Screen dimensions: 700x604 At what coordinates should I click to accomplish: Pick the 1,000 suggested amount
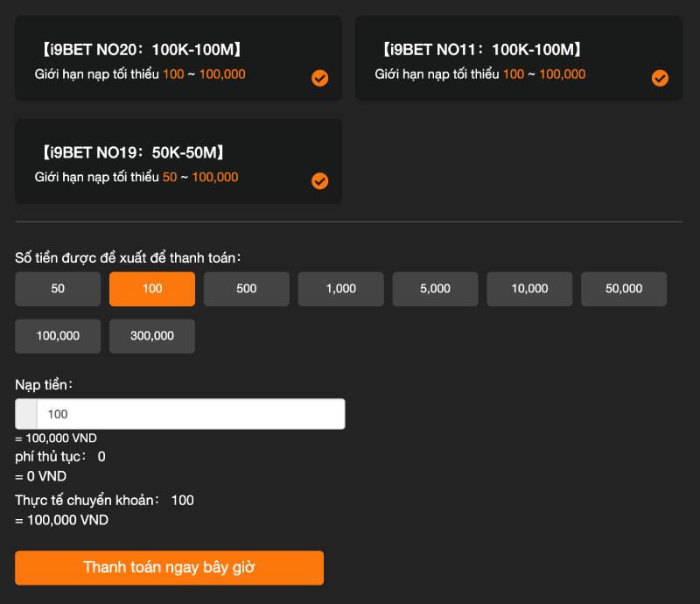coord(341,289)
